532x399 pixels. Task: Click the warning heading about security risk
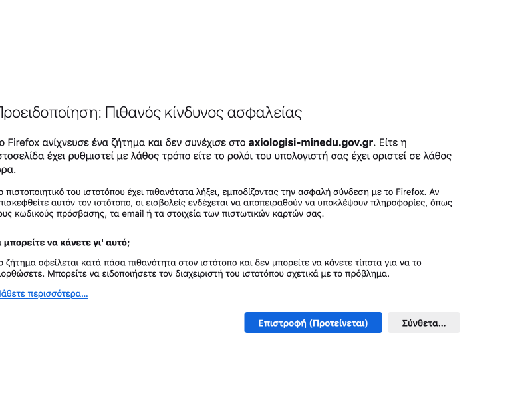(150, 113)
